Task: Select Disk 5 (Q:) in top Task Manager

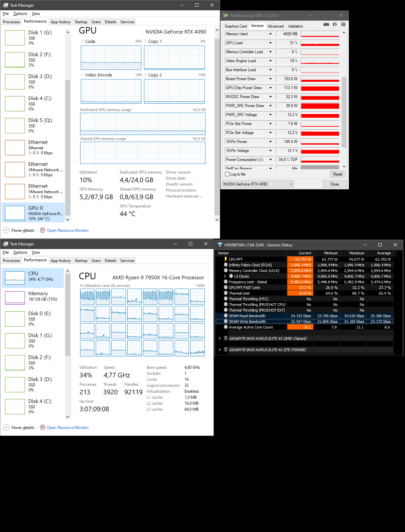Action: pyautogui.click(x=33, y=125)
